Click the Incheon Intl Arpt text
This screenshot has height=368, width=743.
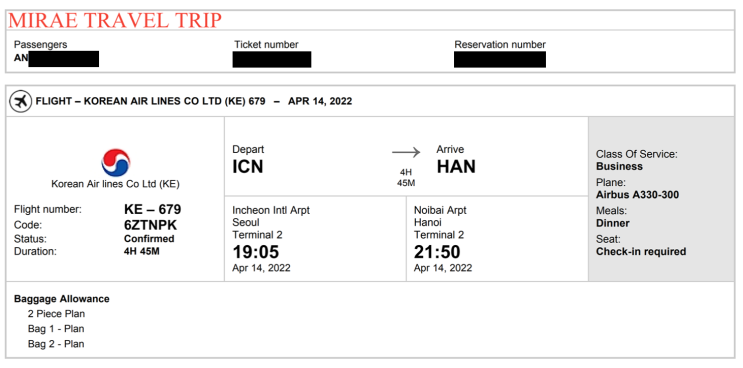coord(271,210)
